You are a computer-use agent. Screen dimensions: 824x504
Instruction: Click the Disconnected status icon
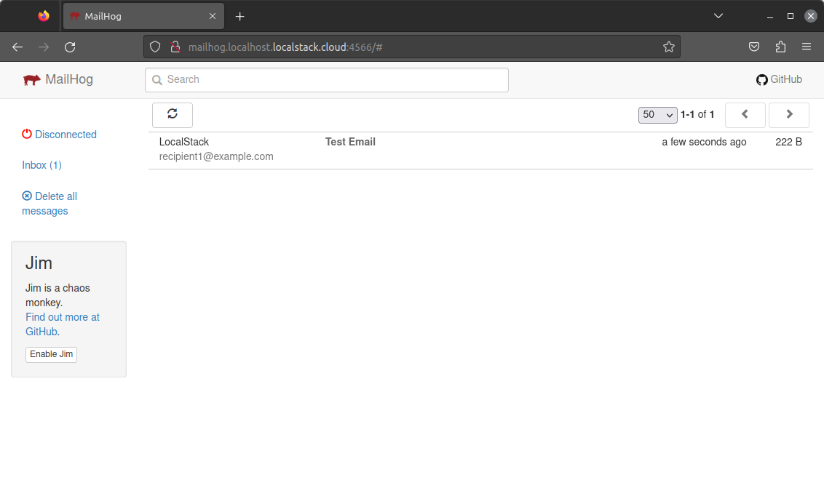[x=26, y=134]
